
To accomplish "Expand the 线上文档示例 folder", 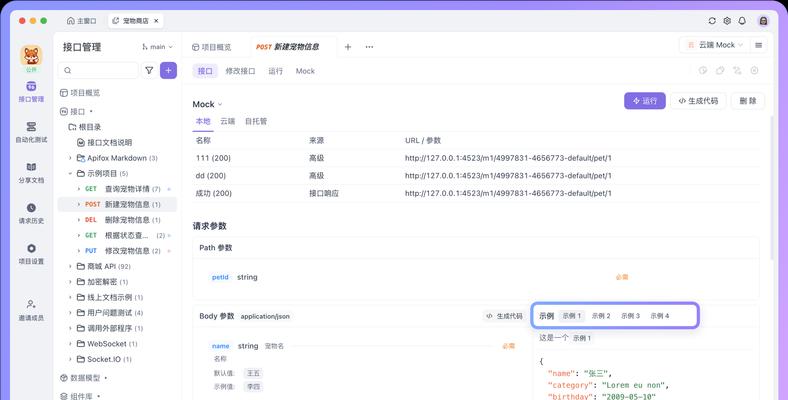I will (x=70, y=297).
